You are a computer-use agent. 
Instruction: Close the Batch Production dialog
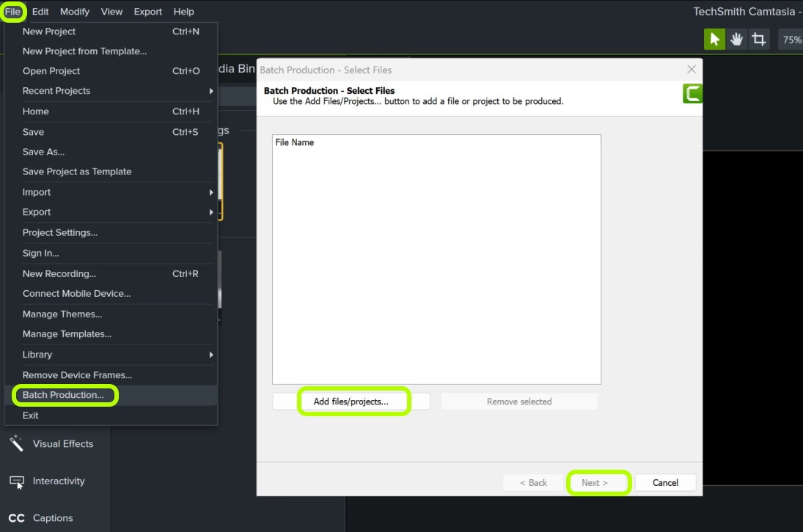(691, 70)
